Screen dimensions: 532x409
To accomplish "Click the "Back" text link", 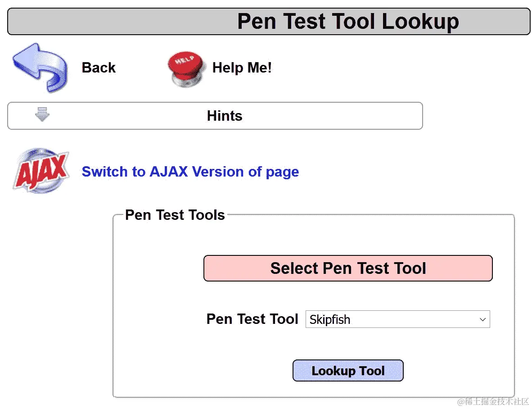I will point(99,68).
